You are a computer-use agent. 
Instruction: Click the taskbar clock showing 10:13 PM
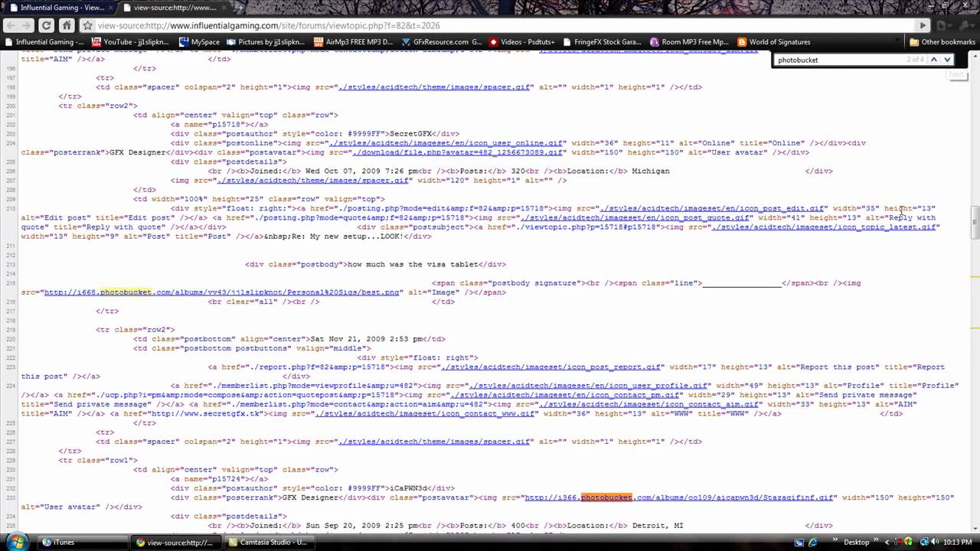pyautogui.click(x=959, y=542)
